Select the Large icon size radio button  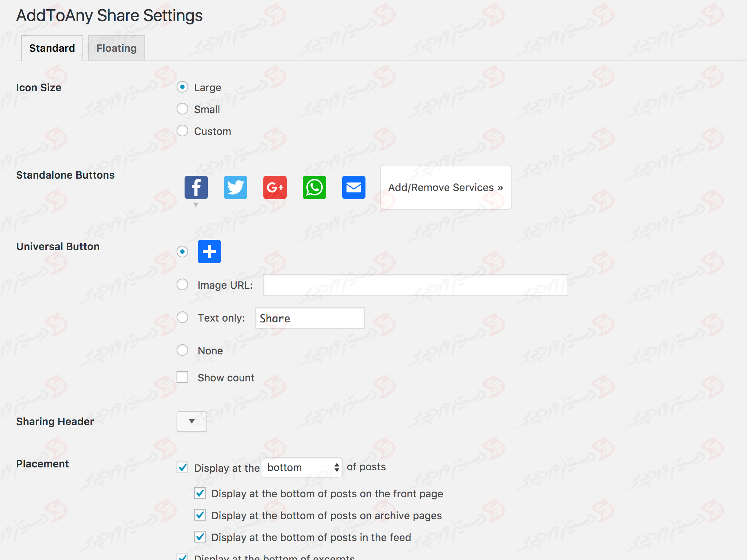[183, 87]
